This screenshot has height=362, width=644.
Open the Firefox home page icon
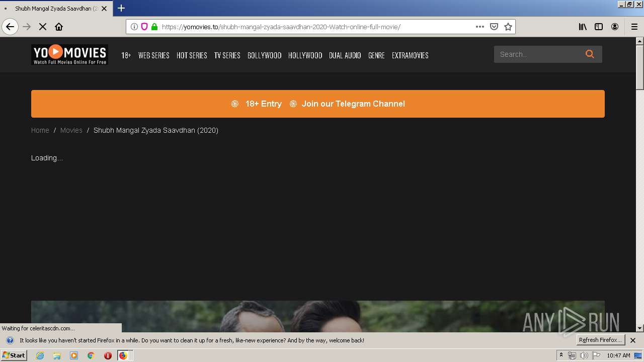coord(59,27)
